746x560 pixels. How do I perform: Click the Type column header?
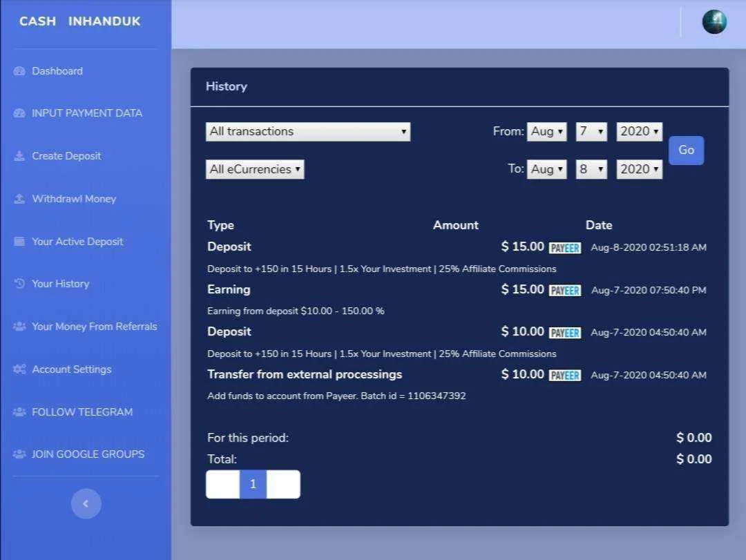click(x=221, y=225)
